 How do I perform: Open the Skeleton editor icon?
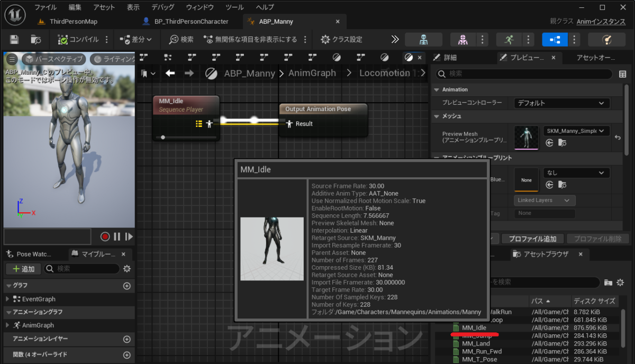pos(423,39)
